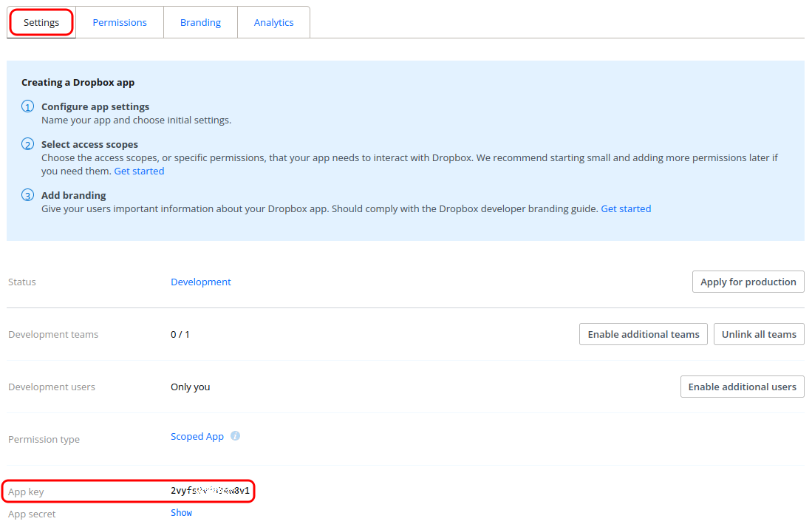Click the 'Status' row label

click(22, 282)
